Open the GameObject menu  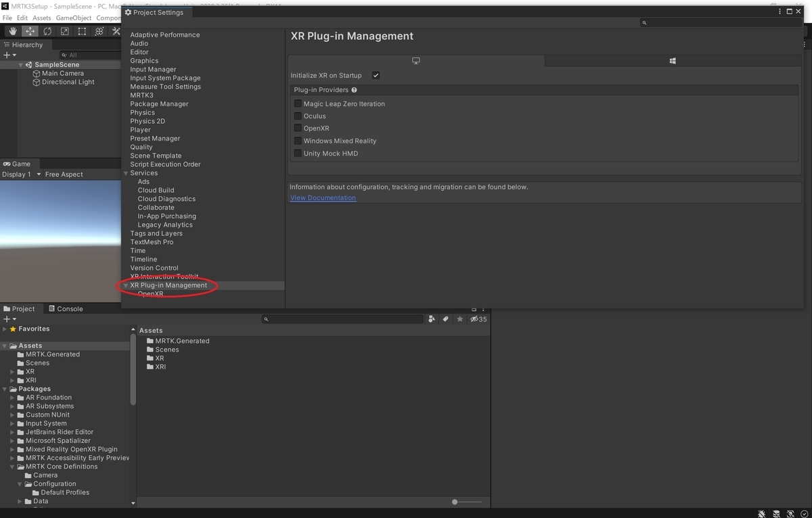[73, 18]
